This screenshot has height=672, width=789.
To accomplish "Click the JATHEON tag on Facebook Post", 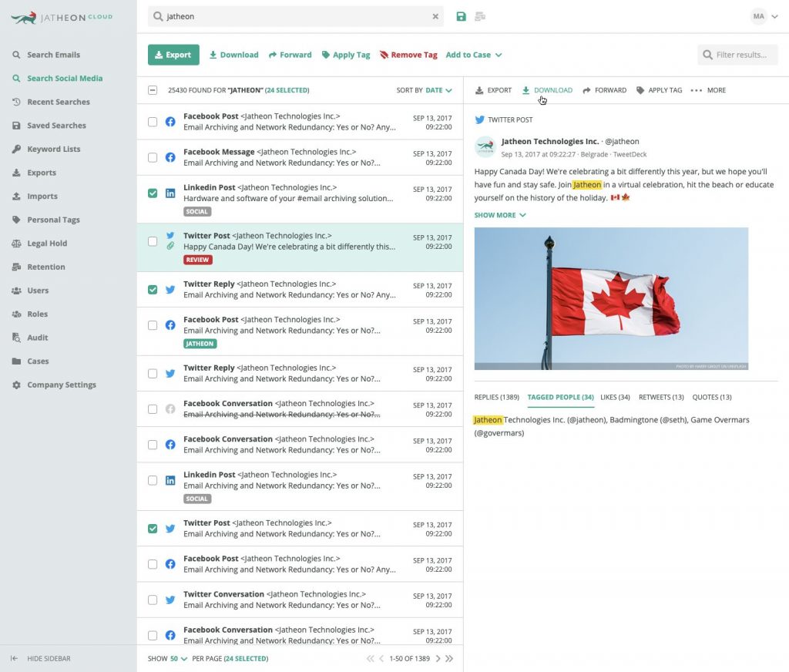I will 200,344.
